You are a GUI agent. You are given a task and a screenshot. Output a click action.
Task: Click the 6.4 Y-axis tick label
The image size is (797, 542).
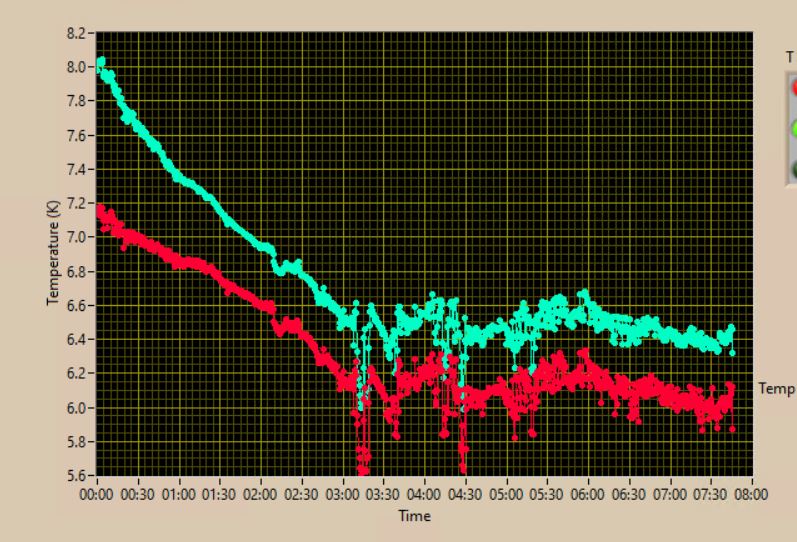pos(76,340)
